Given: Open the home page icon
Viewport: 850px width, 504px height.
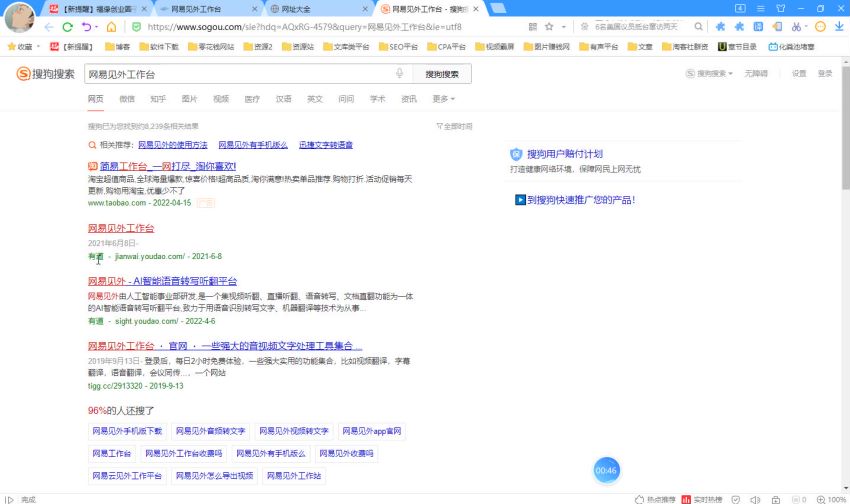Looking at the screenshot, I should pos(111,27).
